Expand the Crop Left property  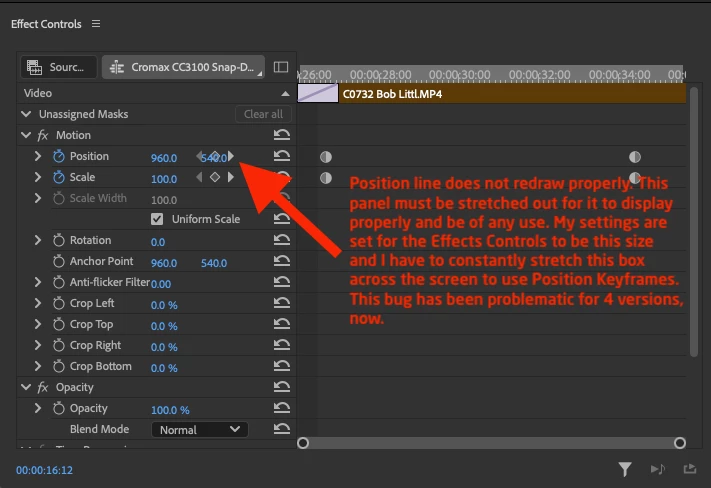point(38,303)
